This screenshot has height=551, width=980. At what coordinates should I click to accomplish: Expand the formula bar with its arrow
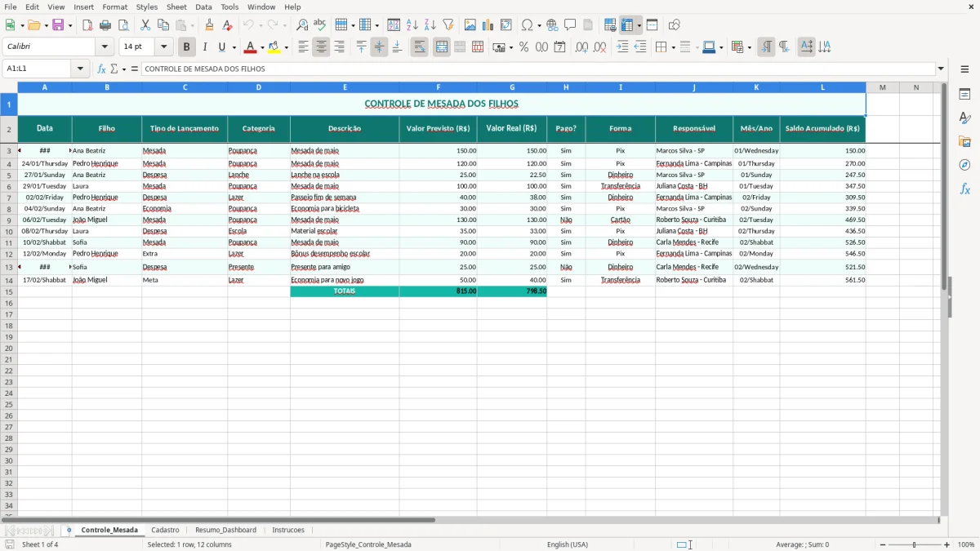(942, 69)
